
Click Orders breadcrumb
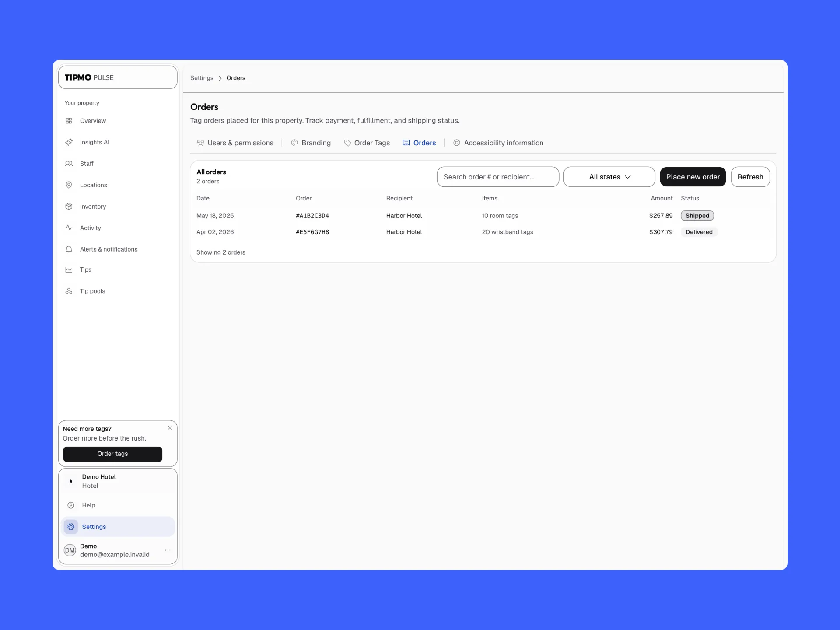point(236,78)
